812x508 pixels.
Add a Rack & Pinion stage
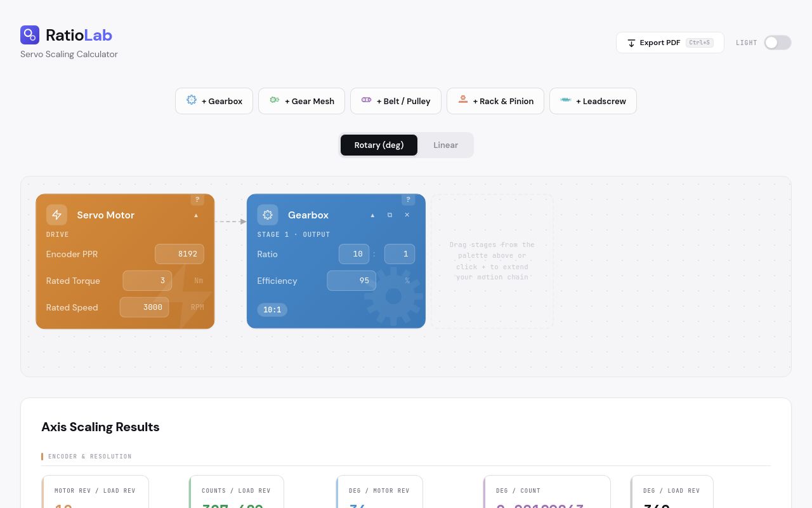(495, 101)
